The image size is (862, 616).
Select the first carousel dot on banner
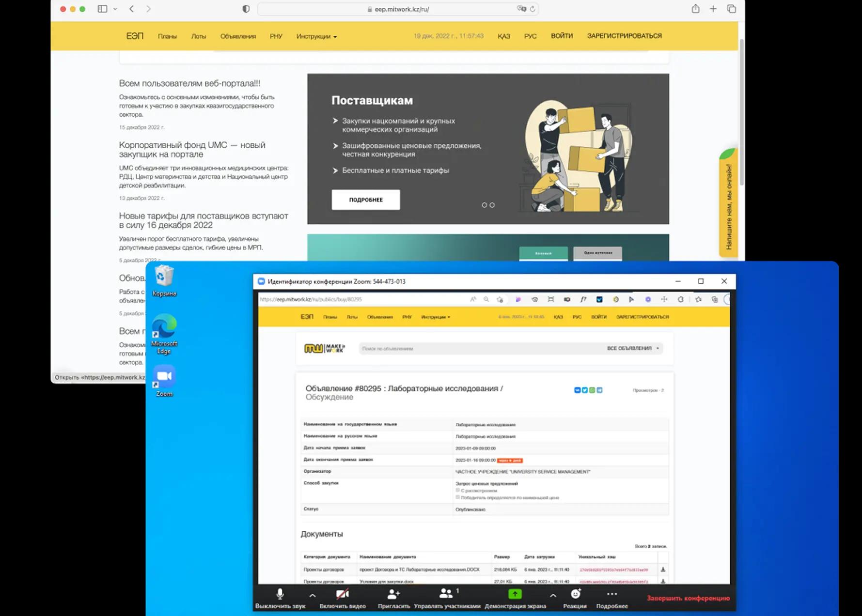click(x=484, y=205)
